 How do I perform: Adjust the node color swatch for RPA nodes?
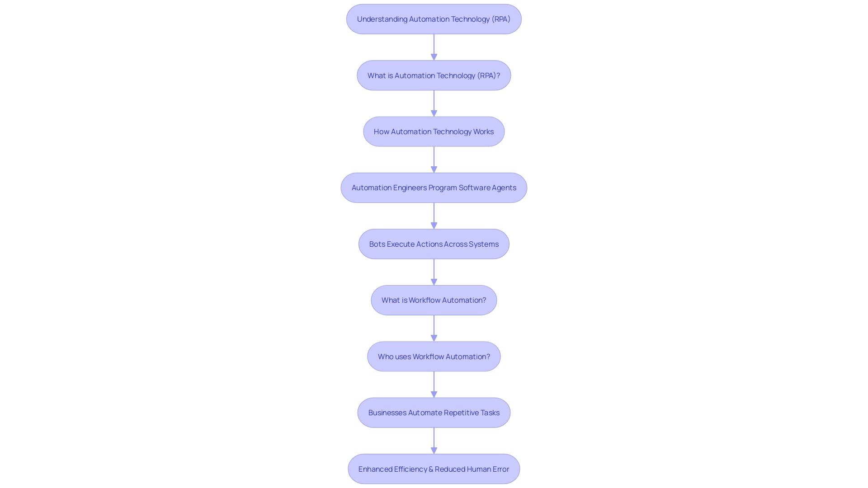[434, 19]
